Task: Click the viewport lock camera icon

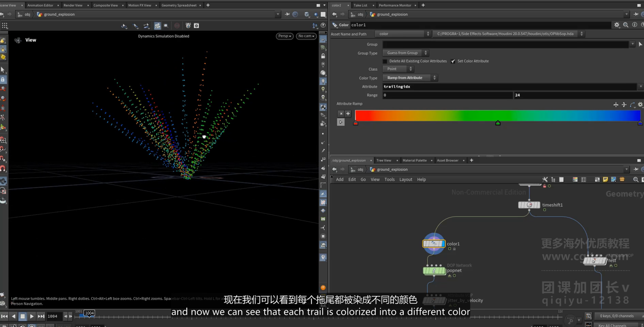Action: click(x=323, y=56)
